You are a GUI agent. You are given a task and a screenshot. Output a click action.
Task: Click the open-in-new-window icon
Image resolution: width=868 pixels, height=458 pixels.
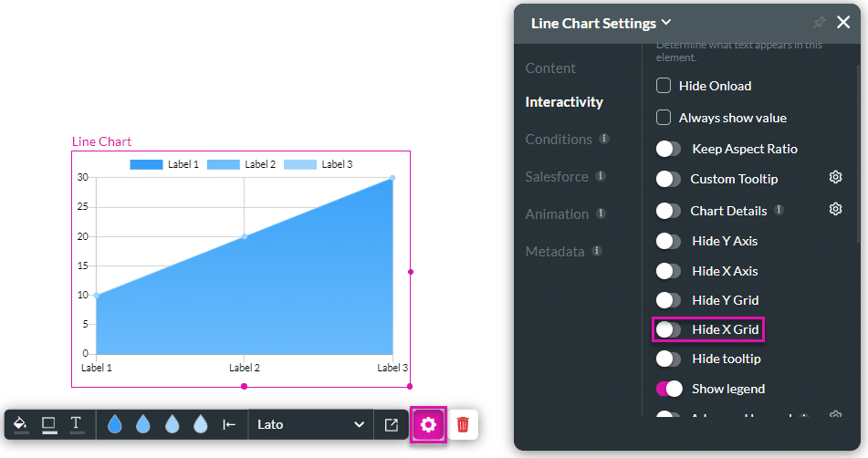[392, 424]
